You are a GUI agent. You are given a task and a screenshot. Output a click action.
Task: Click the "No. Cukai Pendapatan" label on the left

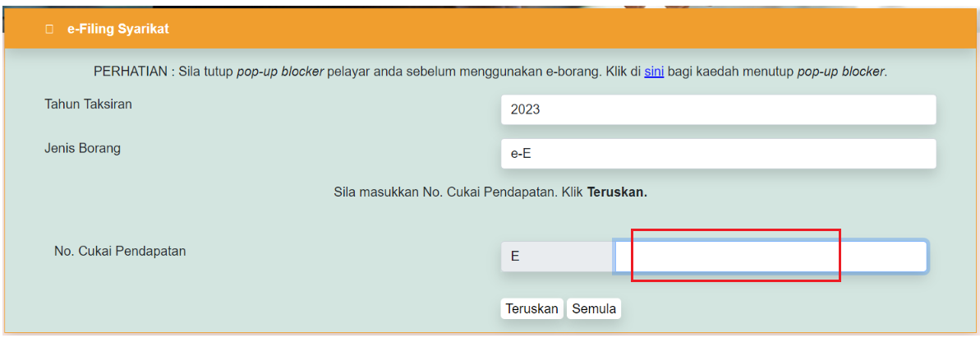point(120,252)
